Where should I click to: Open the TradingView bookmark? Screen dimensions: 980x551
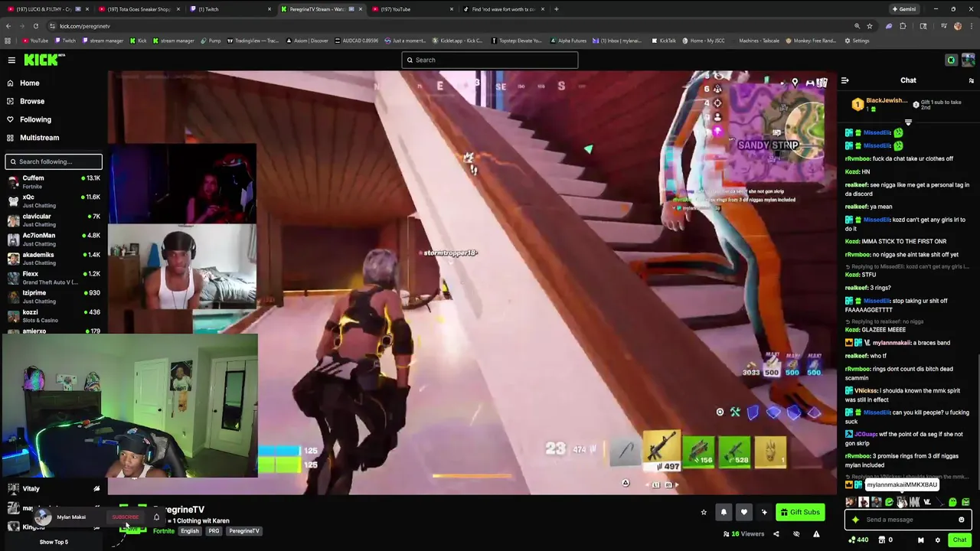(253, 41)
